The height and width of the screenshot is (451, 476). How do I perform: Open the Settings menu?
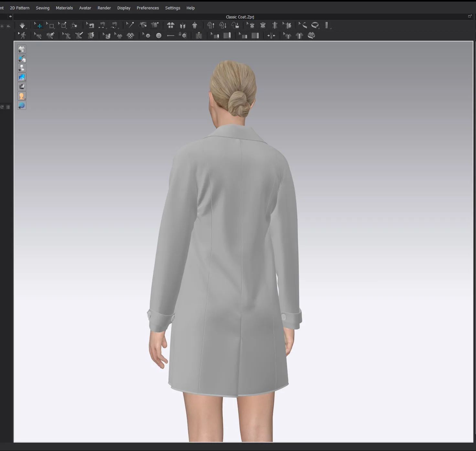tap(173, 8)
